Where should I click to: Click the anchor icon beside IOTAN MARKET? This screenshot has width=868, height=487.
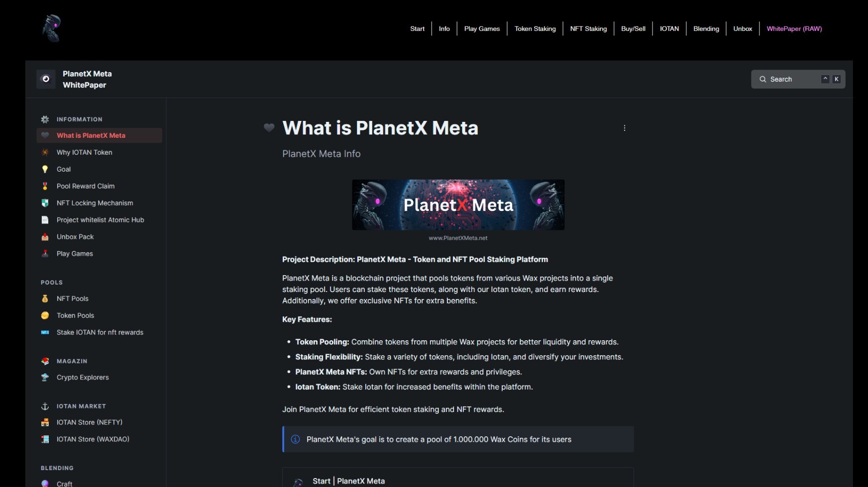pos(45,406)
